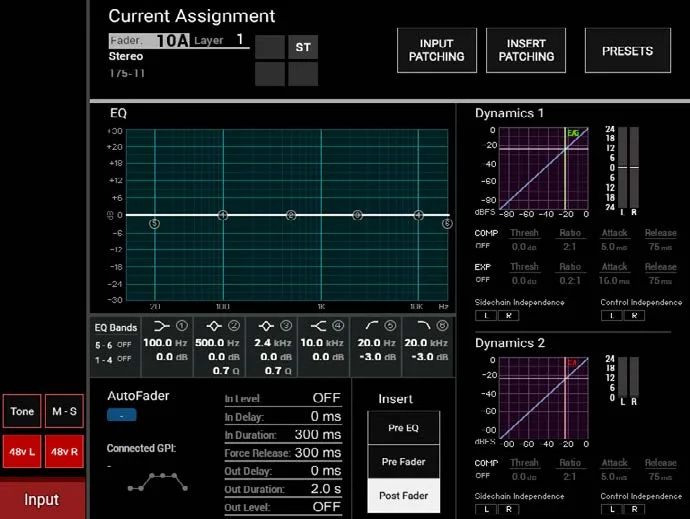The width and height of the screenshot is (690, 519).
Task: Toggle Dynamics 1 Sidechain Independence R
Action: 508,316
